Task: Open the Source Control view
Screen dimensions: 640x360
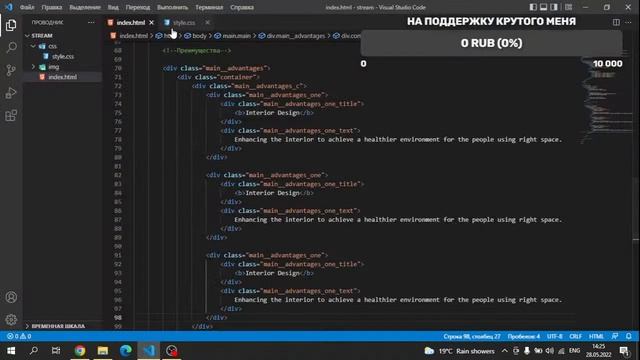Action: point(11,70)
